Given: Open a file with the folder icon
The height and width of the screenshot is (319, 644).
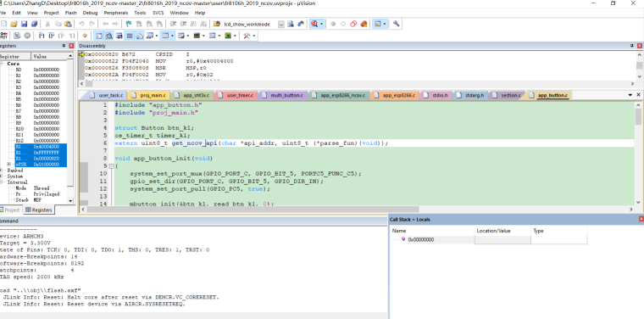Looking at the screenshot, I should click(x=14, y=24).
